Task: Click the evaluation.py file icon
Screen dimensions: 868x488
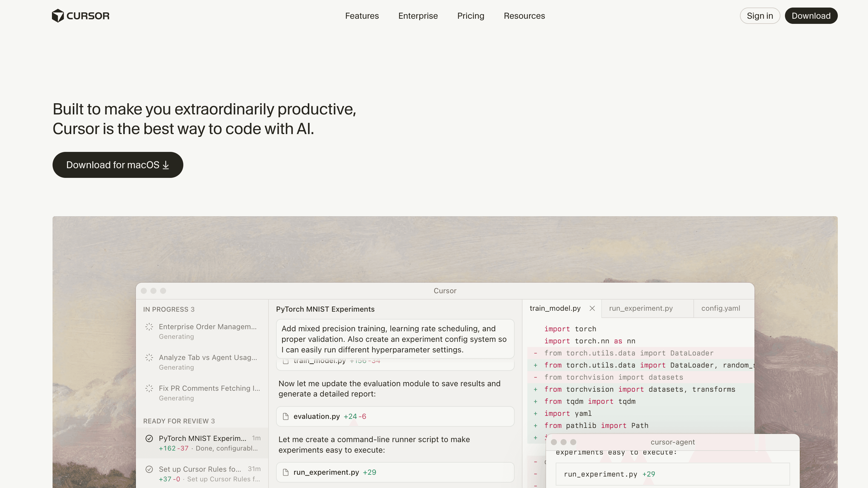Action: 286,416
